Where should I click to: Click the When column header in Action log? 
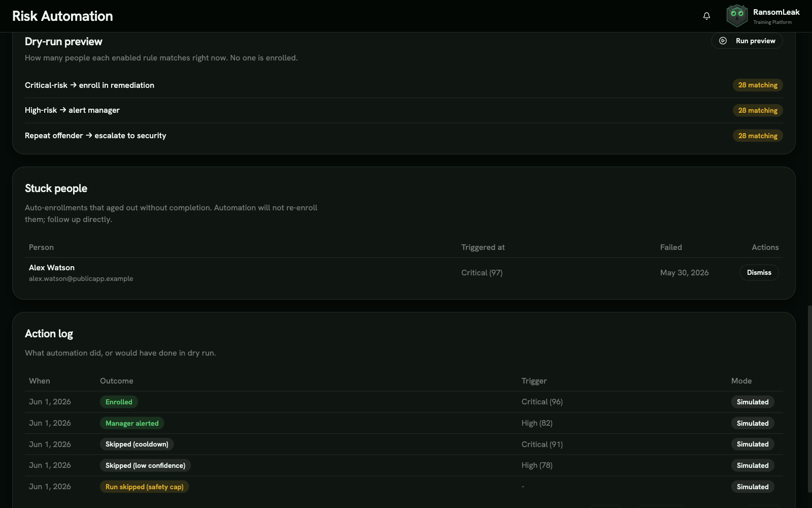tap(40, 381)
